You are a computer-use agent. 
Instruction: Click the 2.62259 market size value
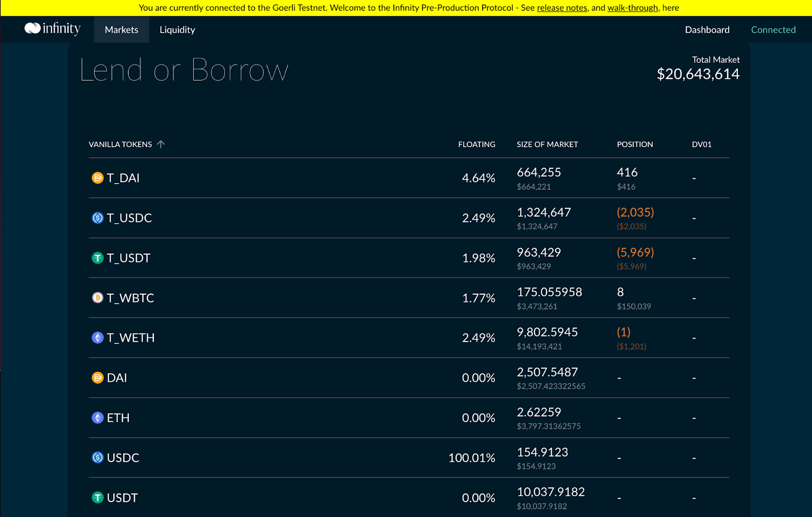tap(539, 412)
